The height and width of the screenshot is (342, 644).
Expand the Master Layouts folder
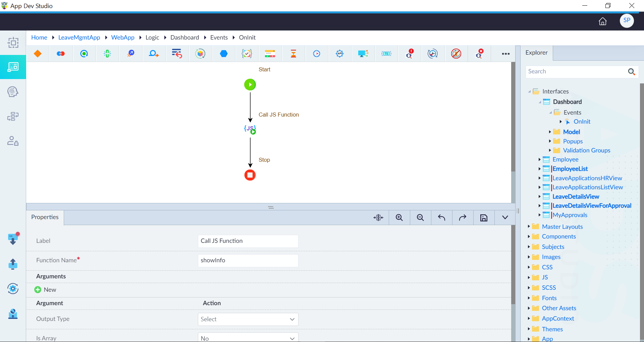click(x=529, y=227)
